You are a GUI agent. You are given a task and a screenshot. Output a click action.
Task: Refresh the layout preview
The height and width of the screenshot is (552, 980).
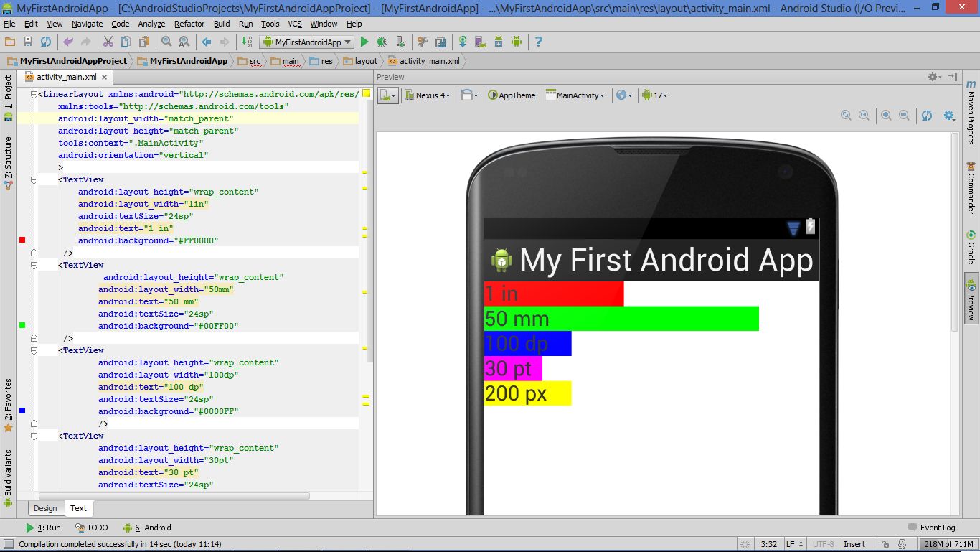(927, 115)
